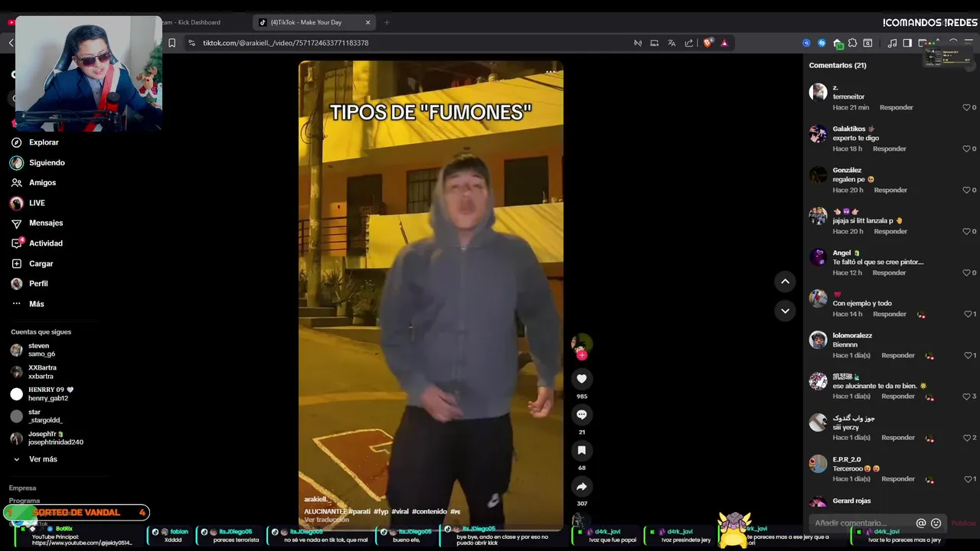
Task: Like Angel's comment about pintor
Action: pos(966,273)
